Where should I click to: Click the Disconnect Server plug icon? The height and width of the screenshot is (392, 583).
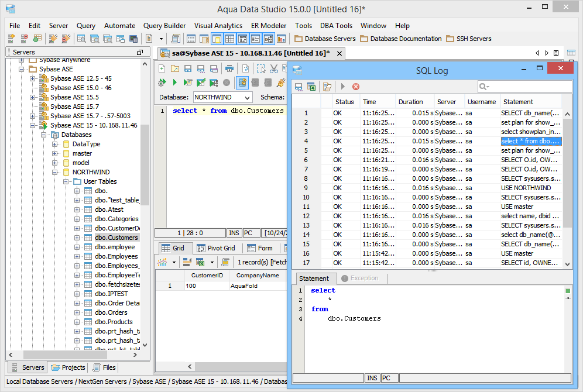click(66, 38)
